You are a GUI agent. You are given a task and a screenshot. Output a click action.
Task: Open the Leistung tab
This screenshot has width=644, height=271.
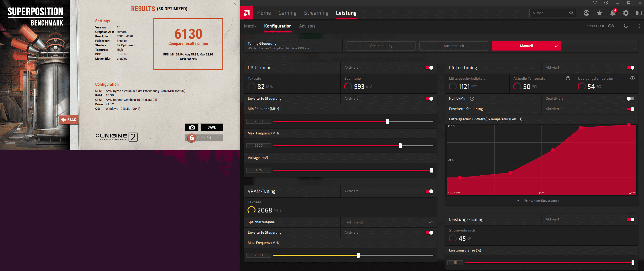point(346,13)
